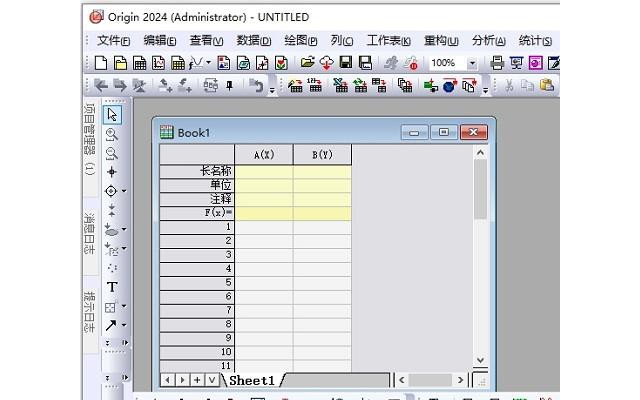Screen dimensions: 640x400
Task: Click the New Folder icon in the toolbar
Action: pos(120,63)
